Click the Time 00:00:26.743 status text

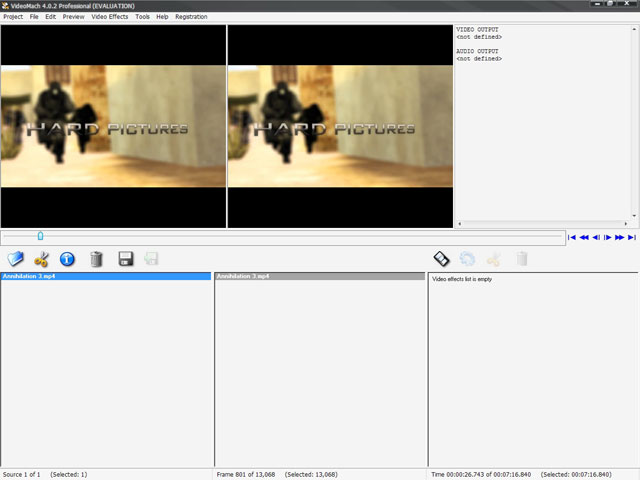481,474
